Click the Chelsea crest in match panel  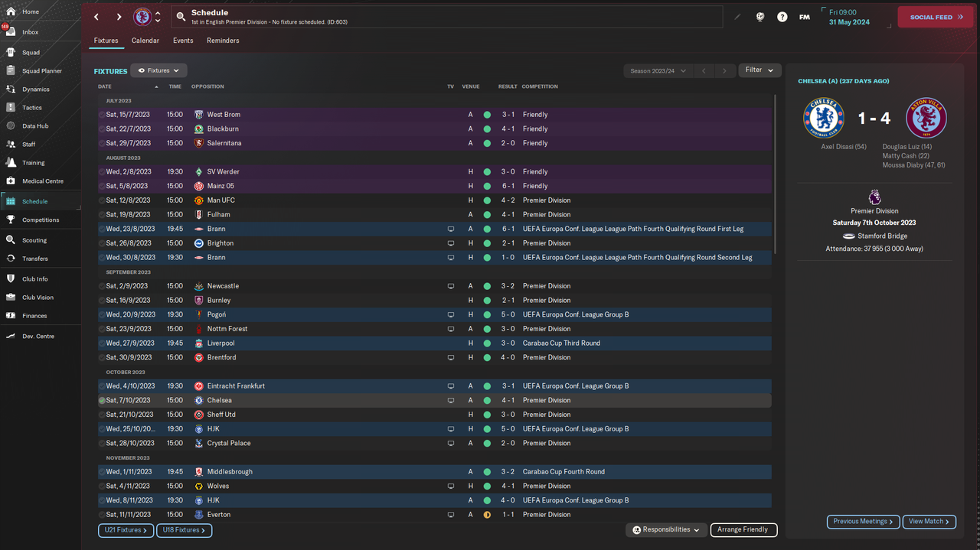point(823,118)
